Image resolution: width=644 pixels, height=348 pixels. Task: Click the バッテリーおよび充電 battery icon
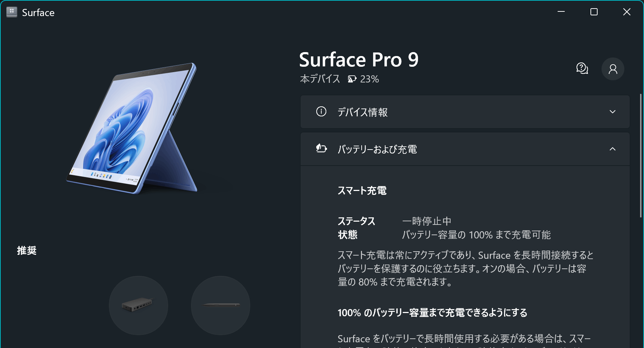click(321, 149)
